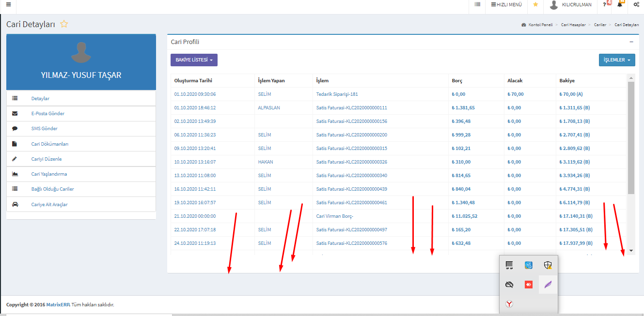Click the help question mark icon

coord(605,4)
